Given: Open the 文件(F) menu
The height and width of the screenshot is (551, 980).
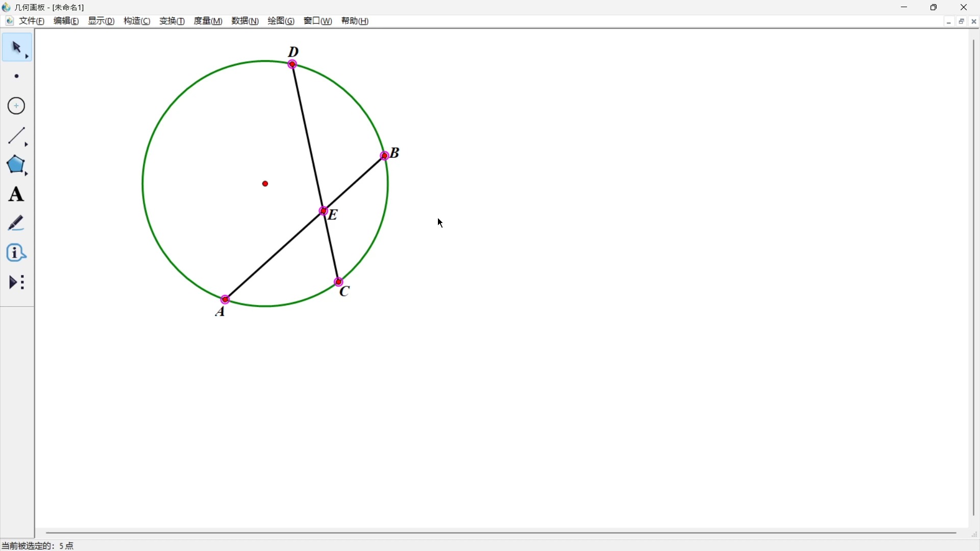Looking at the screenshot, I should pos(32,21).
